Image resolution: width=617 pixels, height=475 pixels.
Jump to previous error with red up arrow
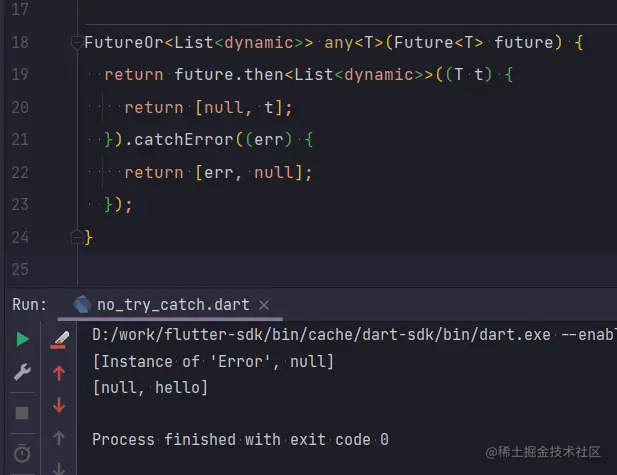coord(60,373)
